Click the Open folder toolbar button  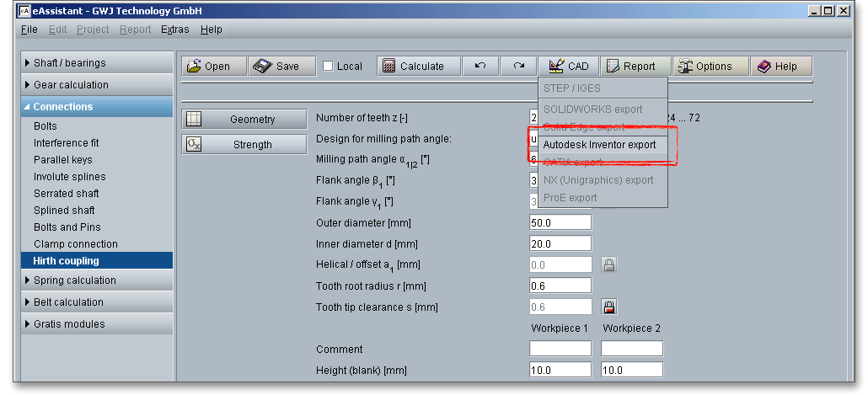[x=214, y=67]
